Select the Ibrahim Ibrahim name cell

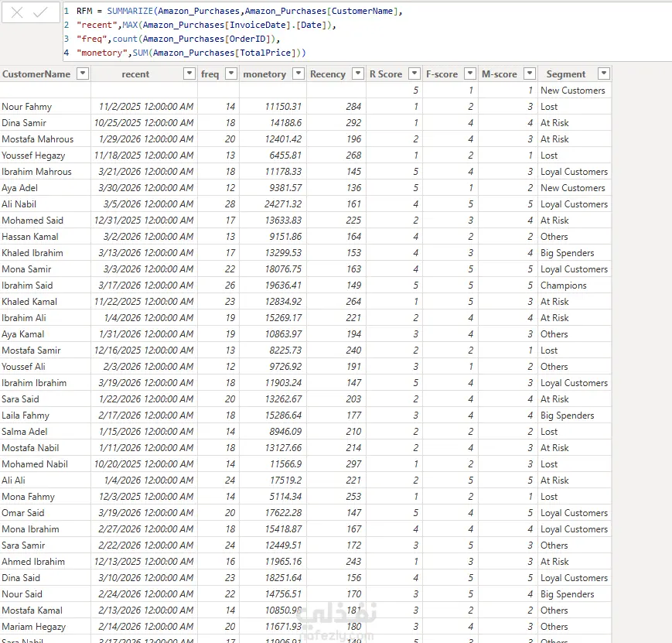[x=46, y=382]
